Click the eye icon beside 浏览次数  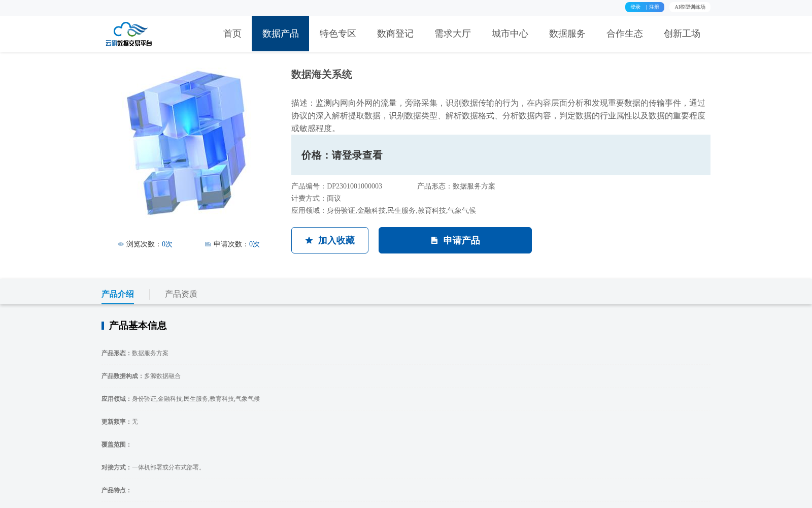tap(121, 244)
